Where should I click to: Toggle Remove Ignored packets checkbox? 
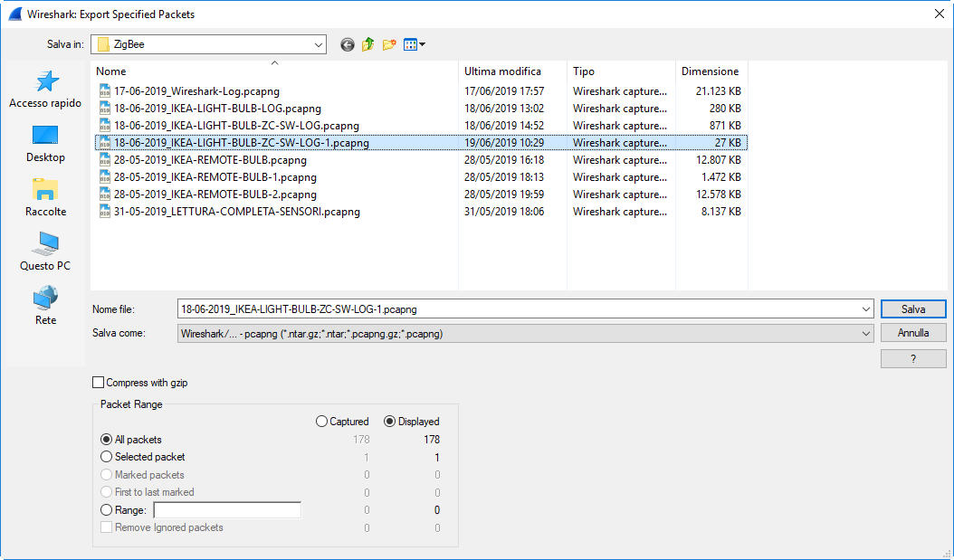coord(107,527)
